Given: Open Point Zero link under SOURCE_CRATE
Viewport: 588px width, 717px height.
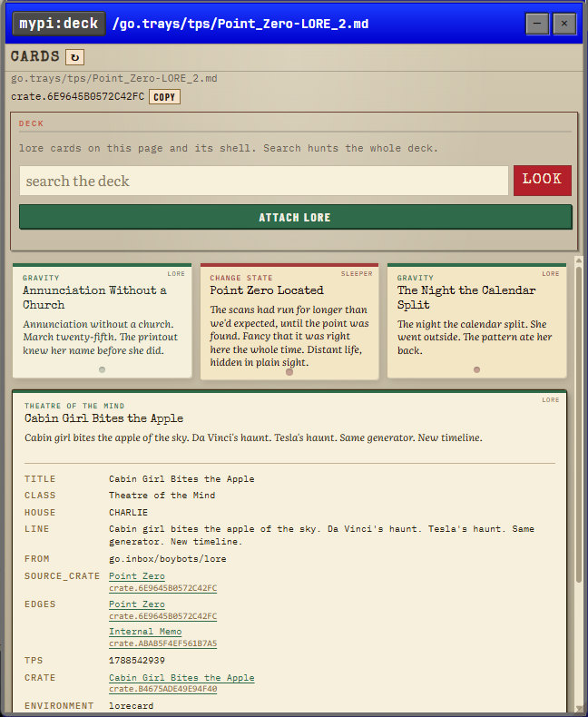Looking at the screenshot, I should click(137, 576).
